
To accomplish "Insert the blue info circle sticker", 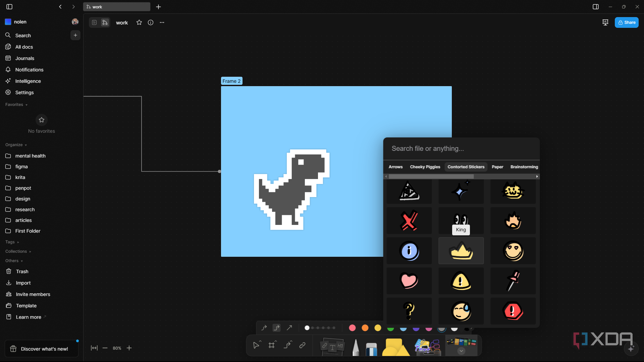I will 409,251.
